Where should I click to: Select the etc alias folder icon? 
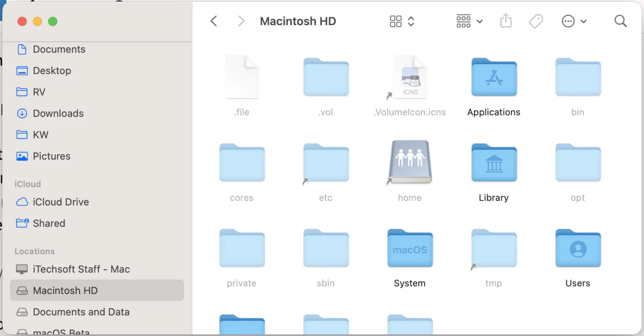coord(326,163)
